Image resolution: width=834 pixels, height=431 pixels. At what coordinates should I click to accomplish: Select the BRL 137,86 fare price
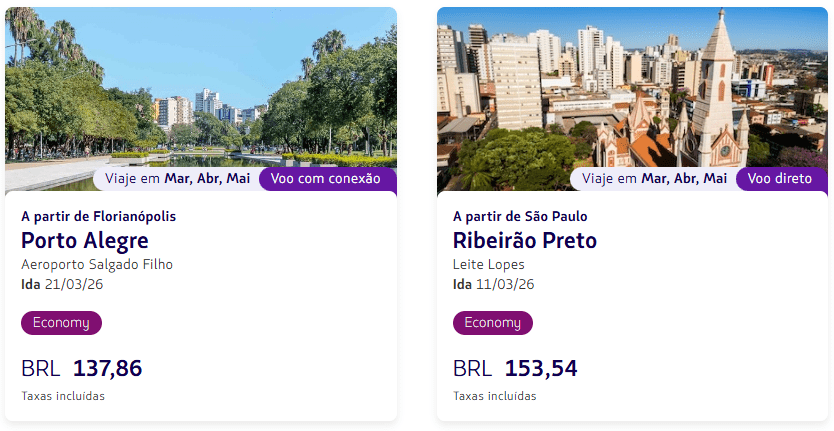pos(82,368)
